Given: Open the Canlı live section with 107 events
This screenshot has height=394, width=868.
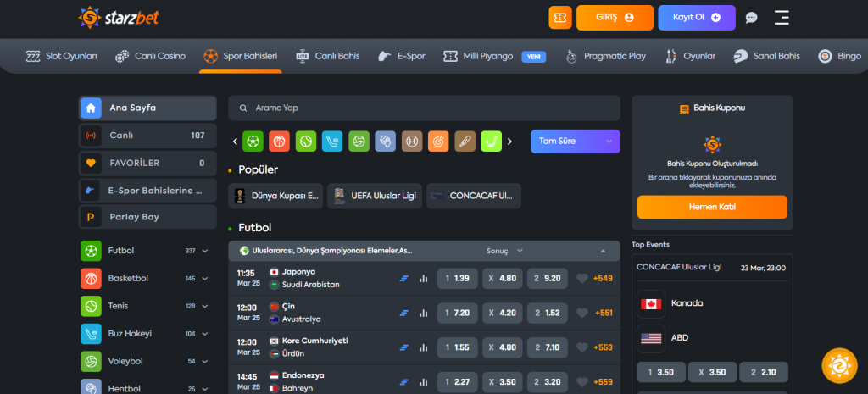Looking at the screenshot, I should click(x=147, y=135).
